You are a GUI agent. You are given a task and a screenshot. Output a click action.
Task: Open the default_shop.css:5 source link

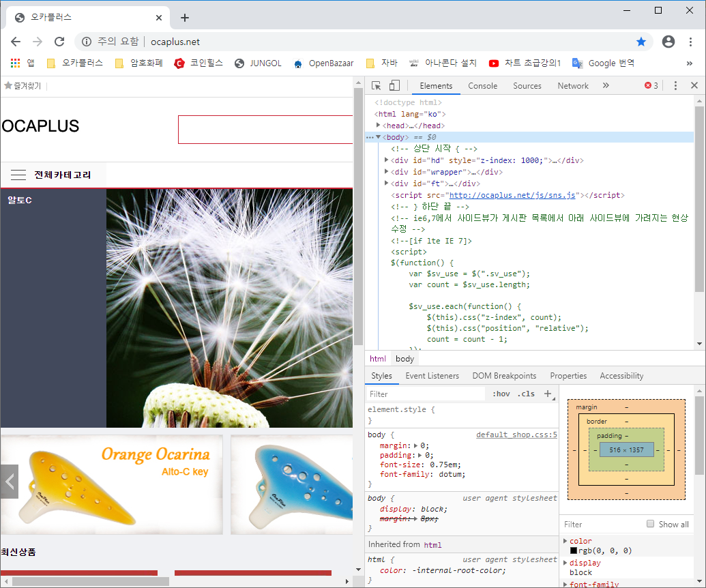point(516,435)
